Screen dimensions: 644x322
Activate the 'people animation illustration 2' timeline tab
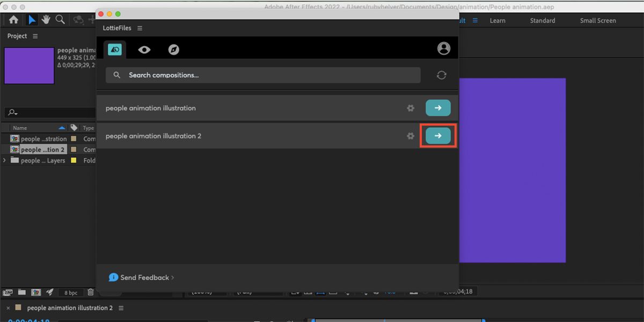[70, 308]
